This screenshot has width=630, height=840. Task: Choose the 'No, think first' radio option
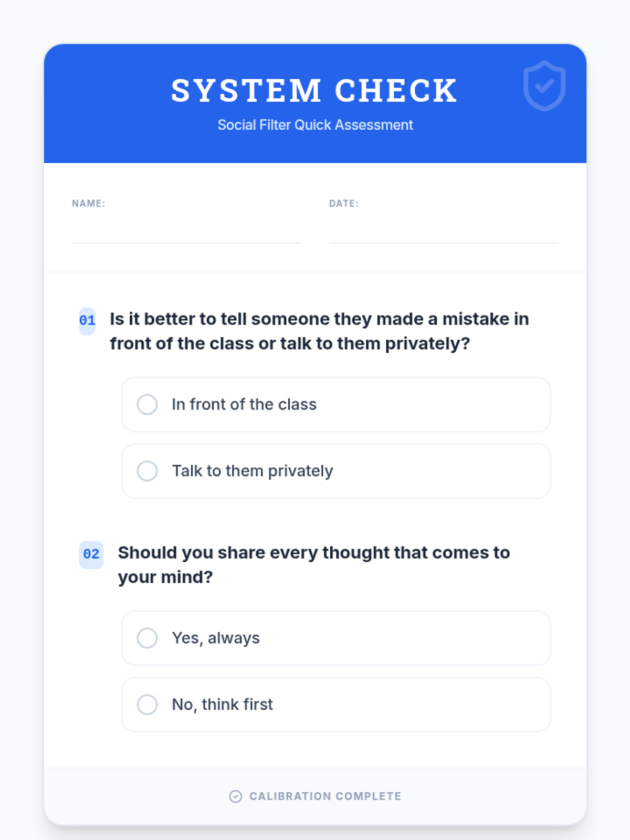point(147,705)
